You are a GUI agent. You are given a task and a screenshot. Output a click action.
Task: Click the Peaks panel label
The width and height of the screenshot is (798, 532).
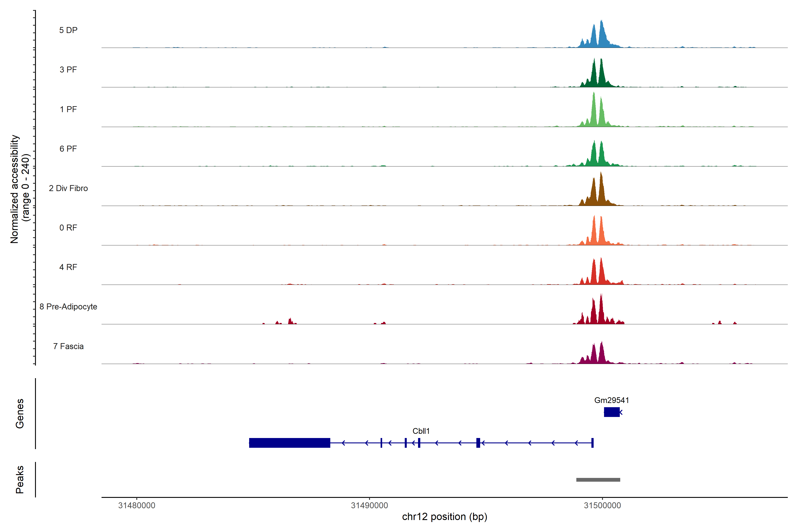(x=20, y=479)
